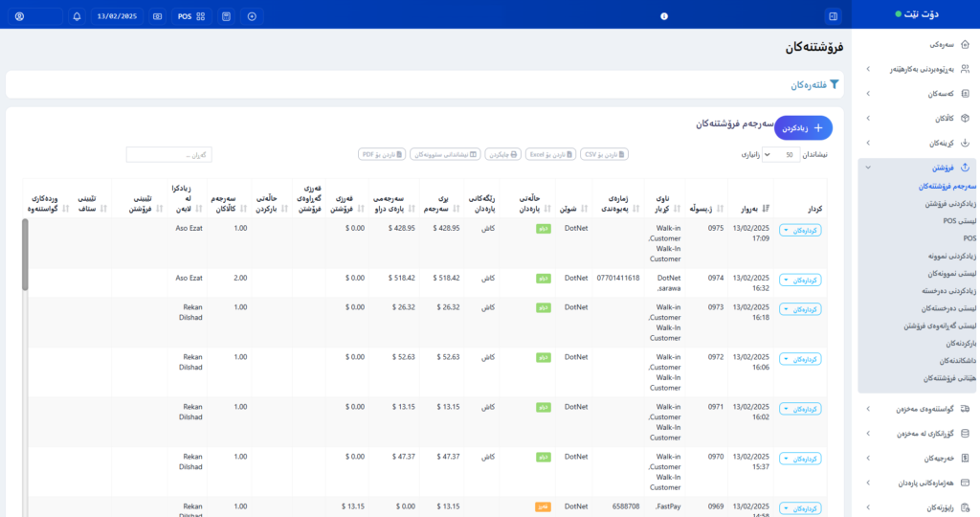The height and width of the screenshot is (517, 980).
Task: Open actions dropdown for invoice 0975
Action: click(800, 230)
